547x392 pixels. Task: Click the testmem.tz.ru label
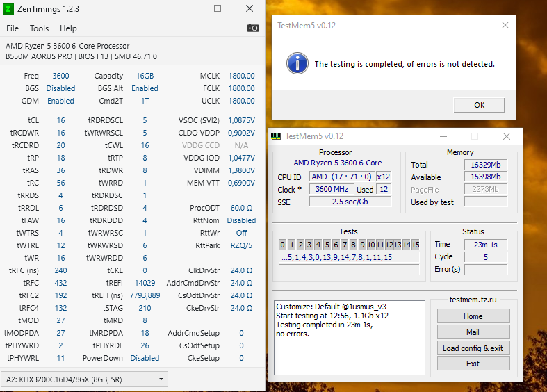[x=473, y=300]
